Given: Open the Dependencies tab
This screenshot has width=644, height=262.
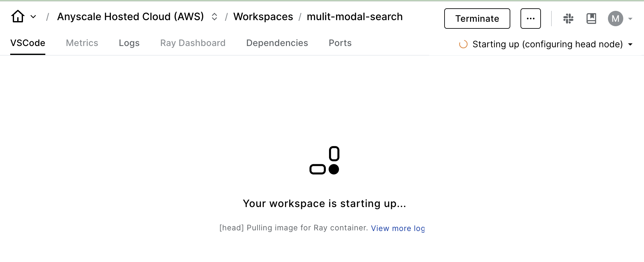Looking at the screenshot, I should [277, 43].
